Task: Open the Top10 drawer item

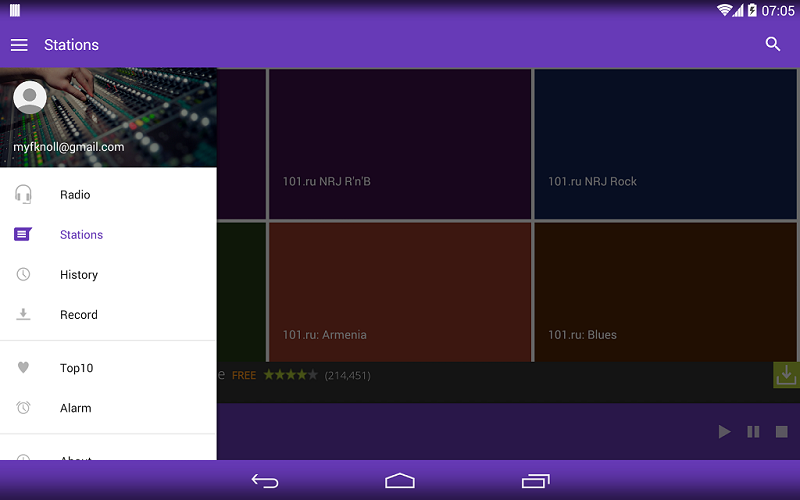Action: [x=108, y=368]
